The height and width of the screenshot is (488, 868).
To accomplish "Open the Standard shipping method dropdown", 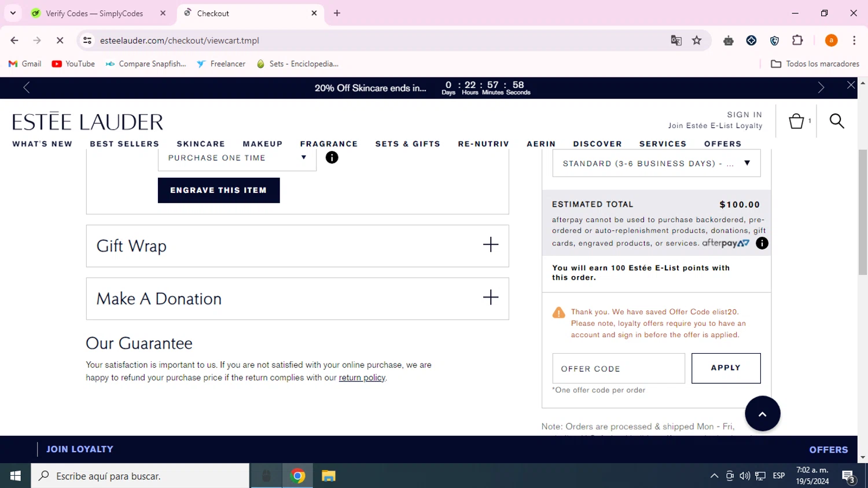I will point(656,163).
